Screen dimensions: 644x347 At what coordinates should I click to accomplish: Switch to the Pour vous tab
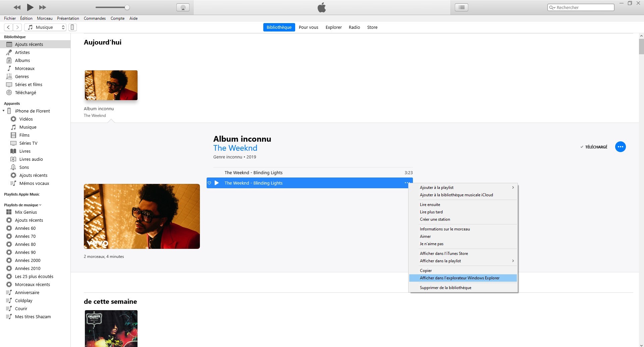(308, 27)
